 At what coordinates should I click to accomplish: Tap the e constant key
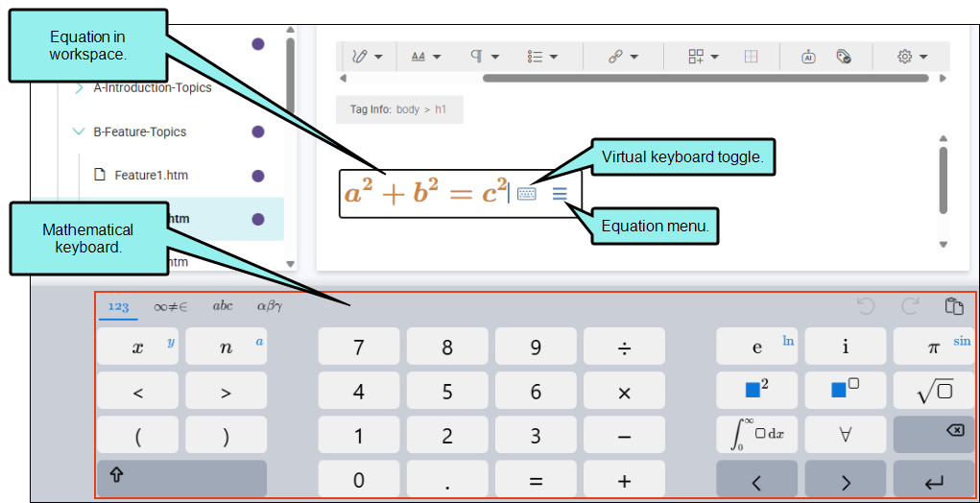[757, 347]
